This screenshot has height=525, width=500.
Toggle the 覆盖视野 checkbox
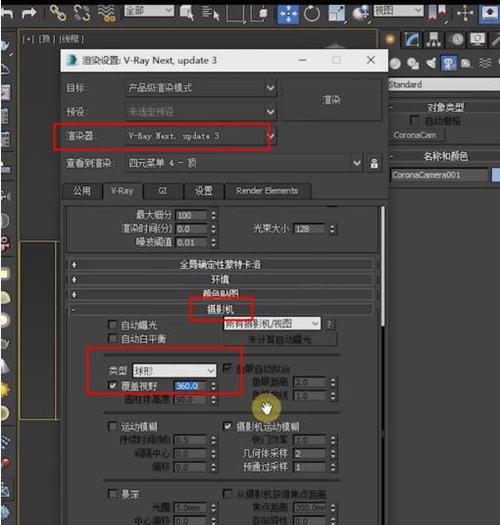tap(113, 385)
